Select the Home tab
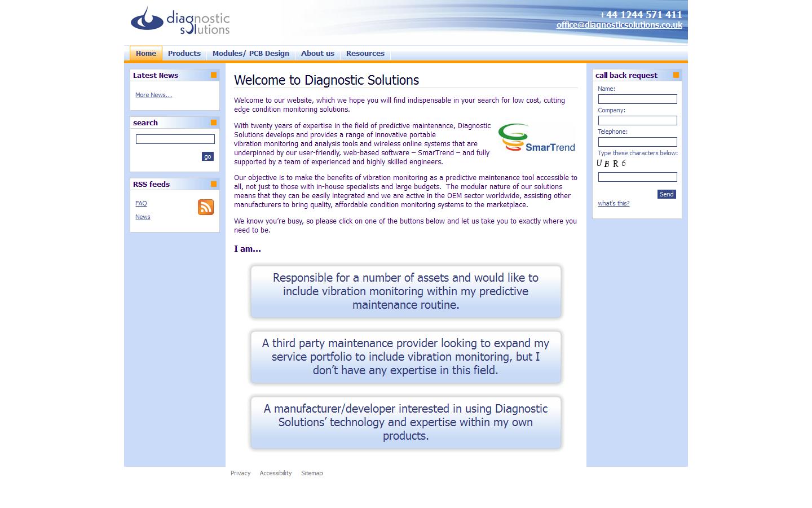Screen dimensions: 812x508 click(145, 53)
